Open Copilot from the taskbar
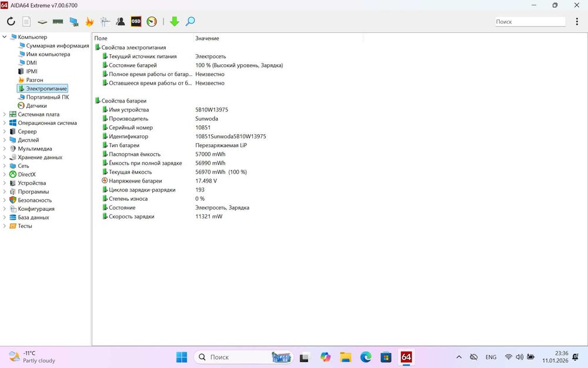588x368 pixels. coord(326,357)
